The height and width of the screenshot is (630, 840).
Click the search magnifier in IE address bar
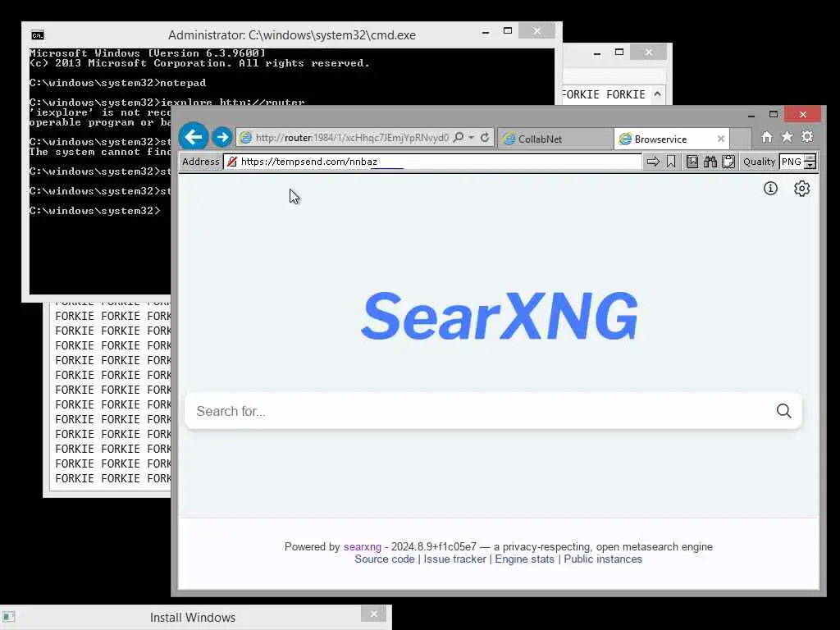[x=458, y=138]
